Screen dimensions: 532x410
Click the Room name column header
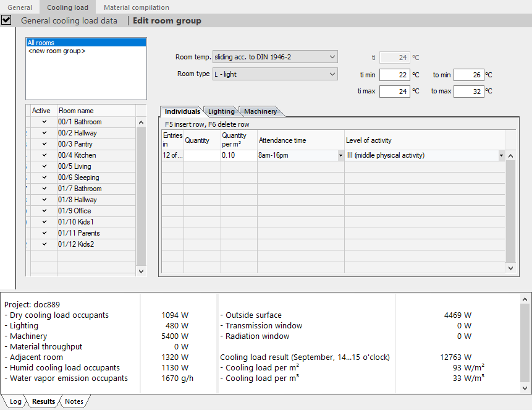[96, 111]
